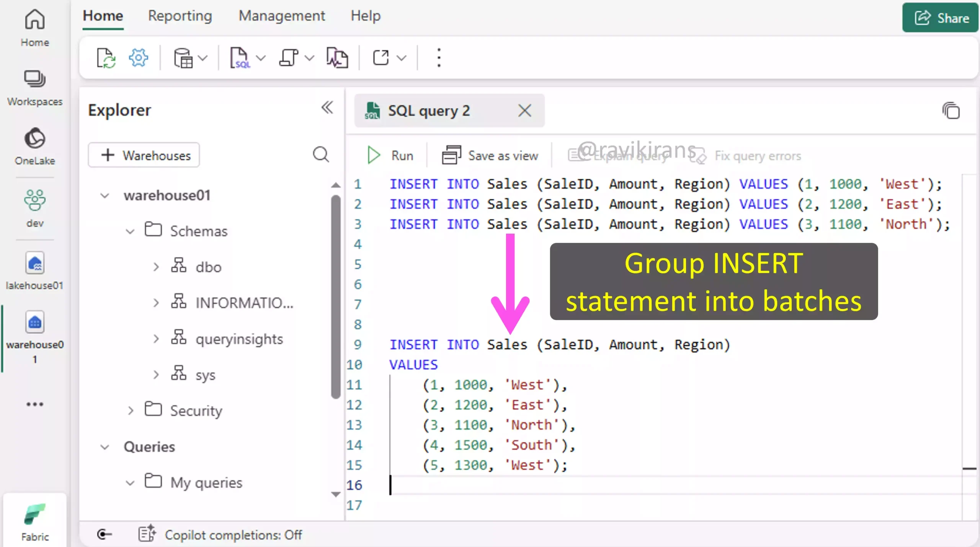Click Explorer scrollbar up arrow

[336, 185]
